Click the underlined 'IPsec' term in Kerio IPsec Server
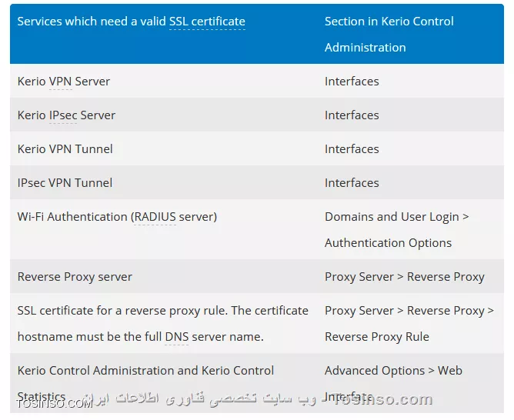Viewport: 514px width, 420px height. tap(63, 115)
